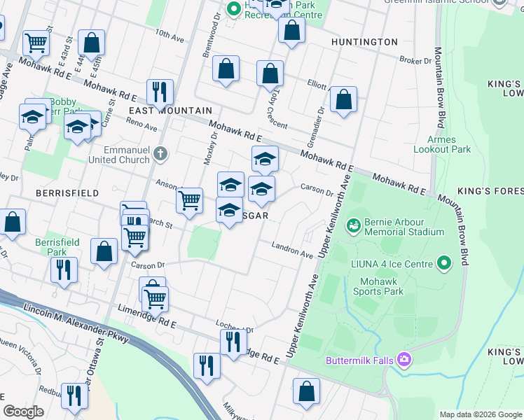Select the restaurant marker above the EAST MOUNTAIN label

160,94
